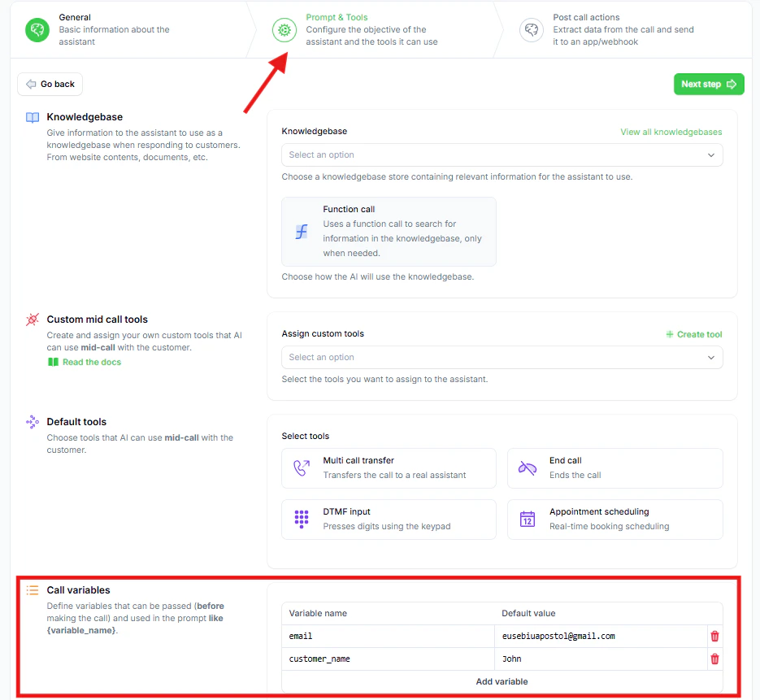The width and height of the screenshot is (760, 700).
Task: Select the DTMF input tool
Action: [x=388, y=520]
